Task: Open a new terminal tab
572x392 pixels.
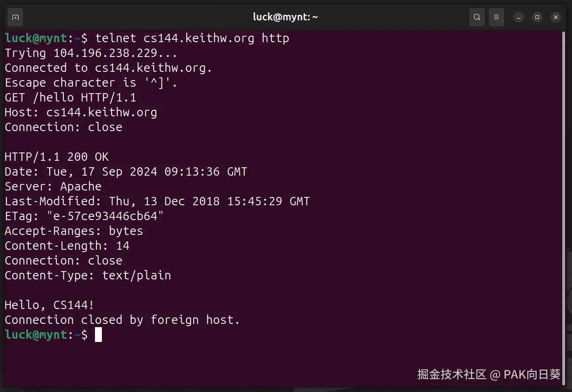Action: click(15, 18)
